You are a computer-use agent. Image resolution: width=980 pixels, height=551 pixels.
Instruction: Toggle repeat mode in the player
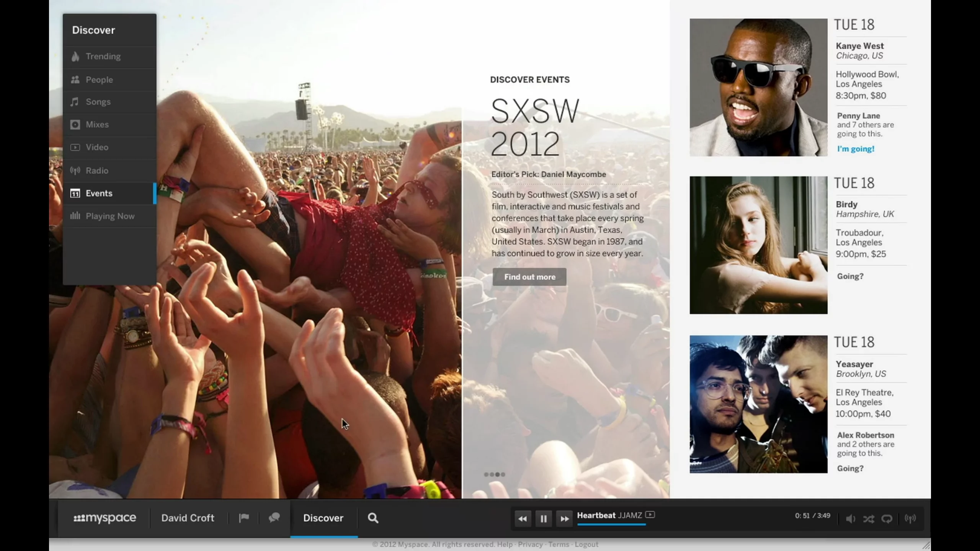(x=887, y=518)
